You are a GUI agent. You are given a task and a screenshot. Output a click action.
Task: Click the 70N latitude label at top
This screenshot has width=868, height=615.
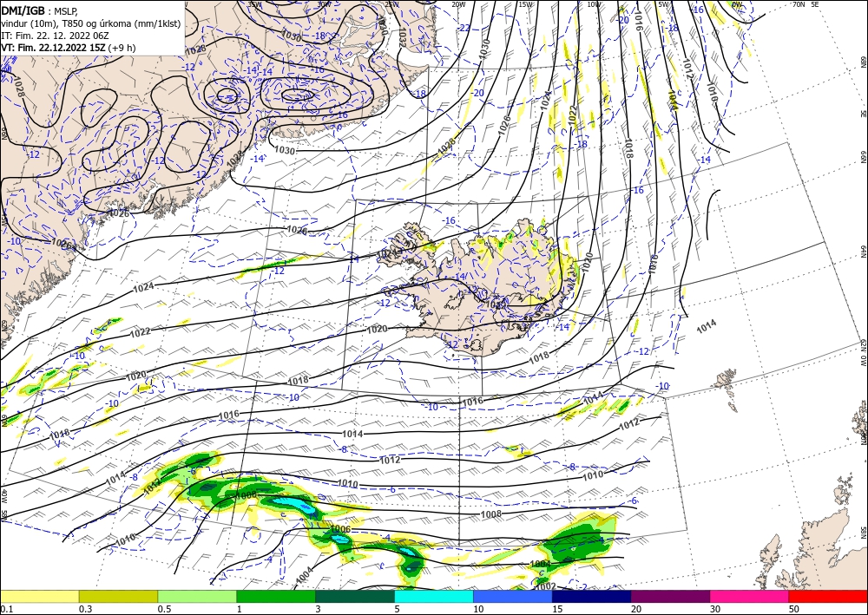pos(799,4)
